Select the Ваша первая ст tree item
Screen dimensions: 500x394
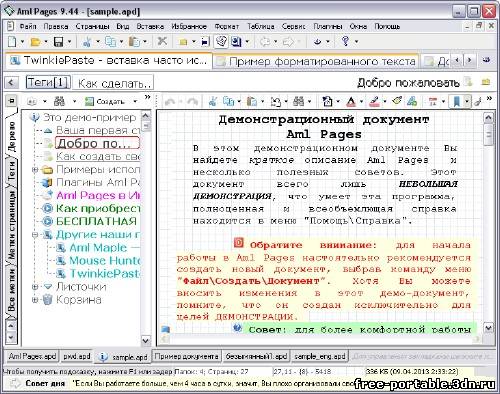[98, 130]
